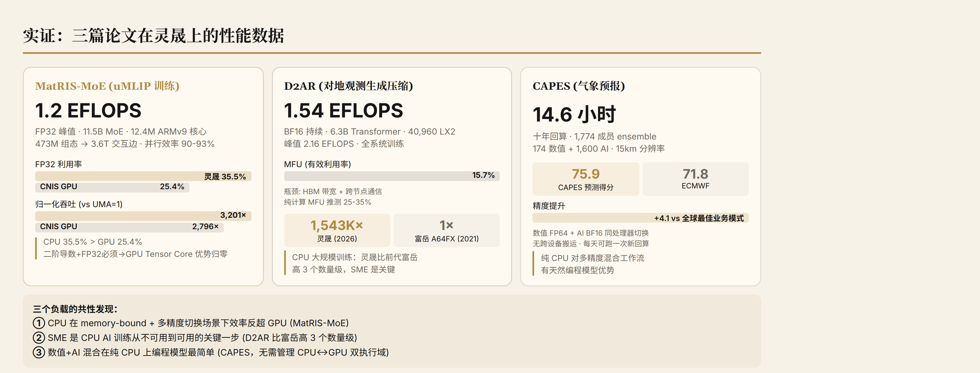Click finding ② about SME CPU AI training
This screenshot has height=373, width=980.
[195, 338]
